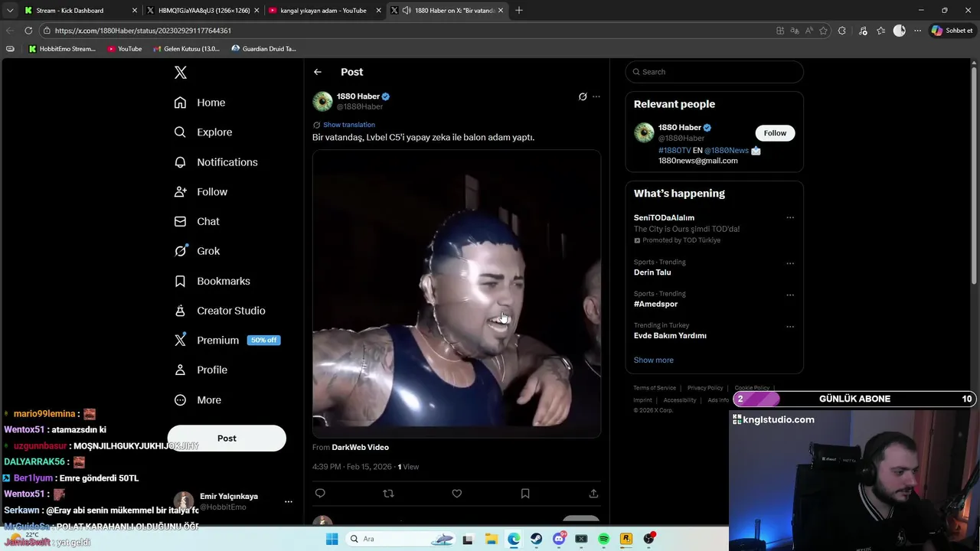Open Premium in X sidebar

point(227,341)
